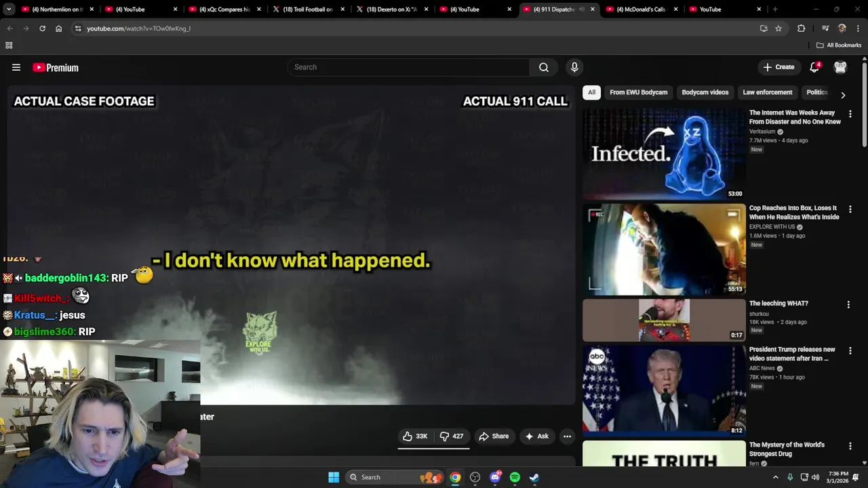Open All Bookmarks folder
This screenshot has width=868, height=488.
[x=838, y=45]
